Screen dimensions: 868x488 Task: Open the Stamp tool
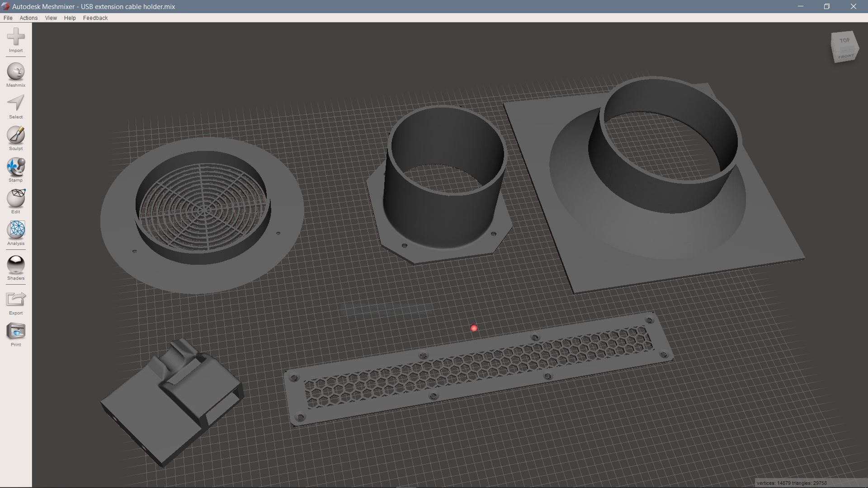pos(16,170)
